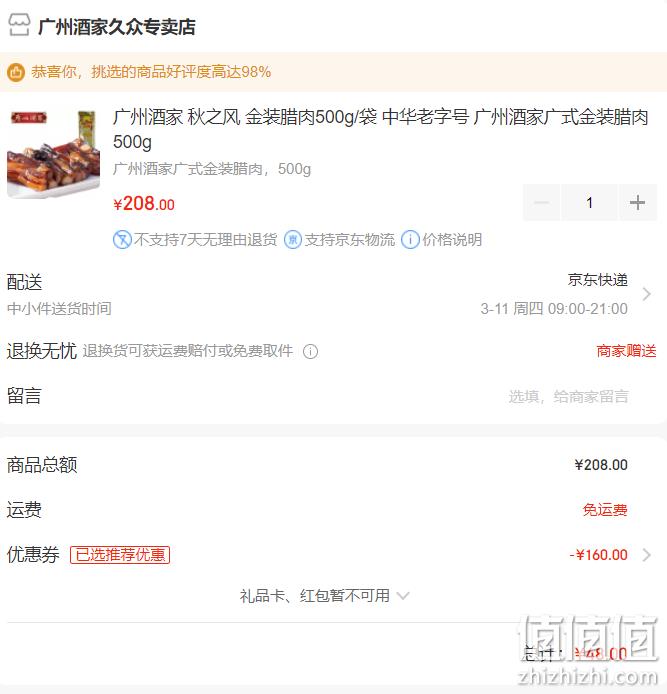The width and height of the screenshot is (667, 694).
Task: Open 广州酒家久众专卖店 store page
Action: (x=117, y=27)
